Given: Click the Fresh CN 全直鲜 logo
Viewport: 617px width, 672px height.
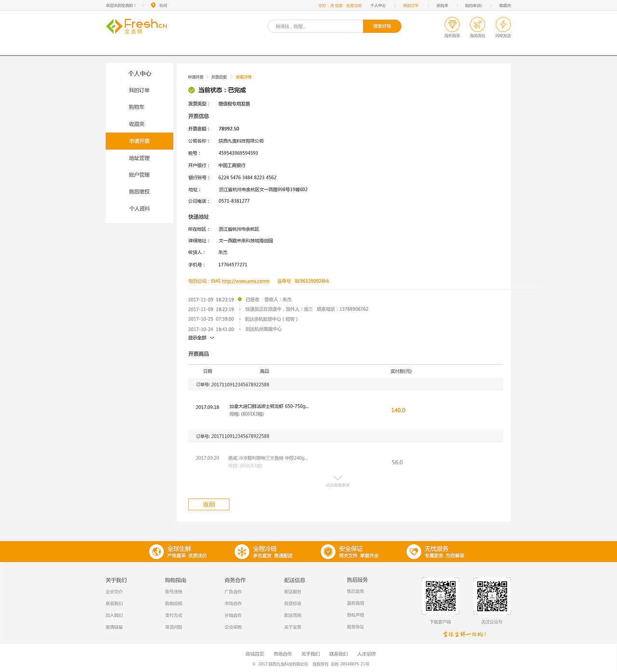Looking at the screenshot, I should point(136,26).
